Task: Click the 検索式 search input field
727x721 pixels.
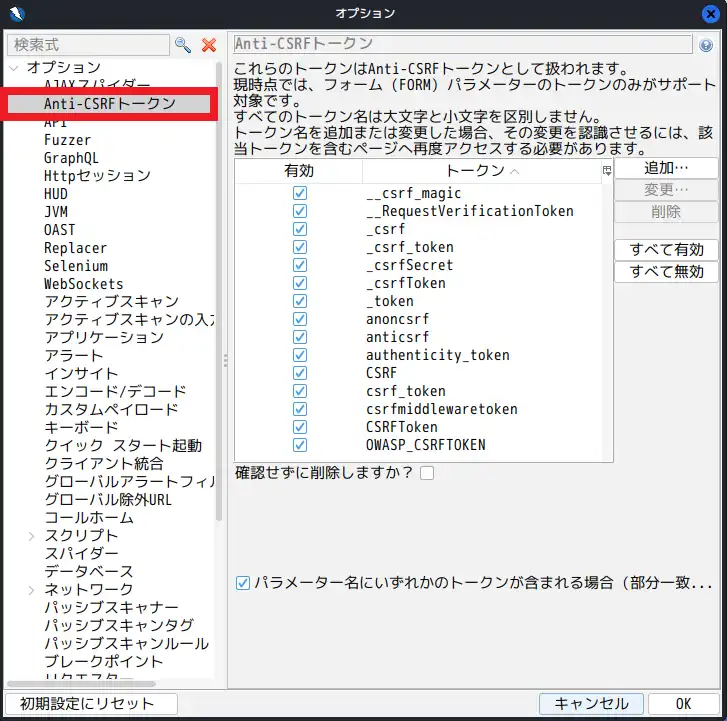Action: coord(88,45)
